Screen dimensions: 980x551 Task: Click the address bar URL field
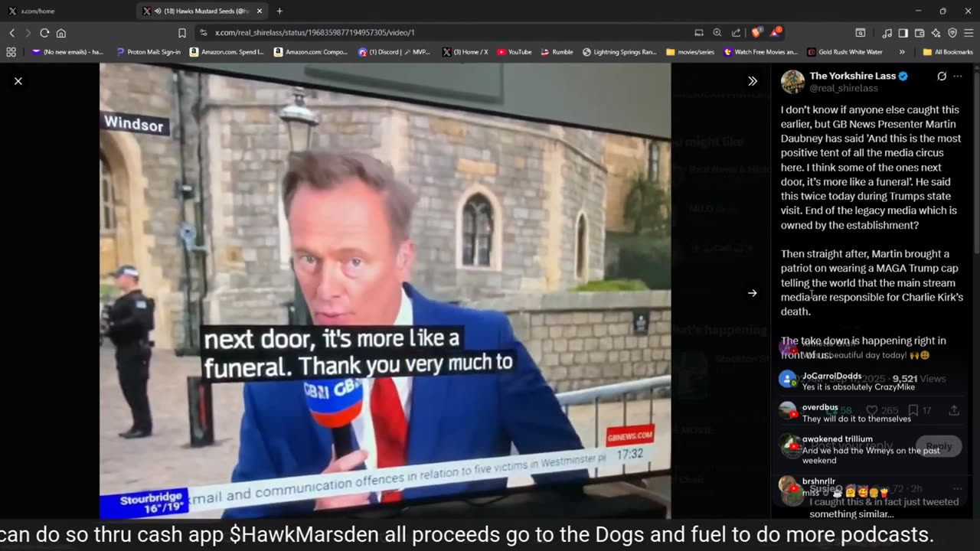click(444, 33)
